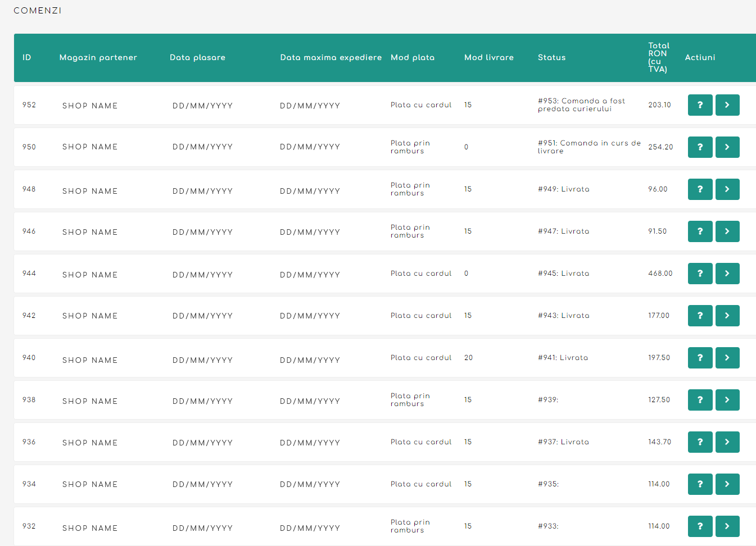
Task: Select the row of order 940 by its ID
Action: pos(29,358)
